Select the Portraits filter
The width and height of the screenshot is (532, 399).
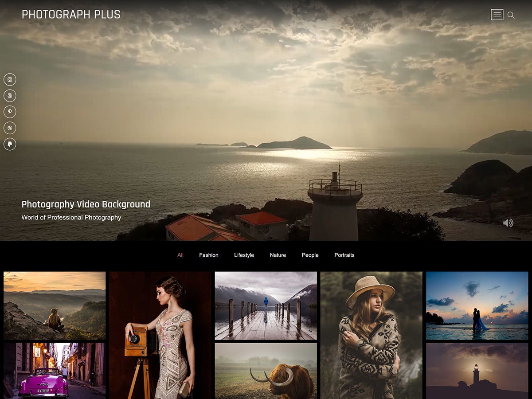[x=344, y=255]
